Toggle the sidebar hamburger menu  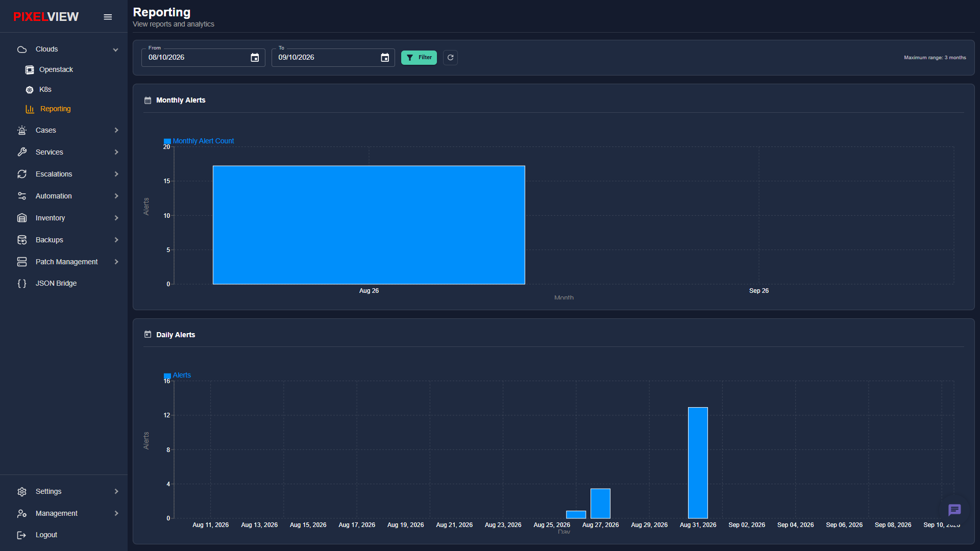coord(108,17)
